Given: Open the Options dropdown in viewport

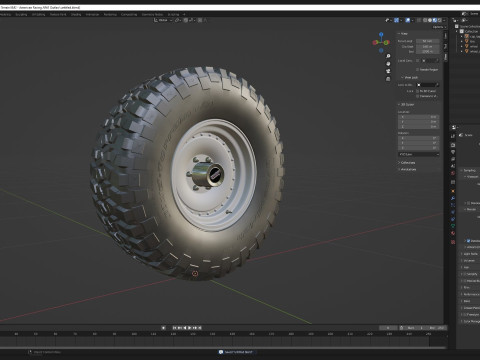Looking at the screenshot, I should point(439,27).
